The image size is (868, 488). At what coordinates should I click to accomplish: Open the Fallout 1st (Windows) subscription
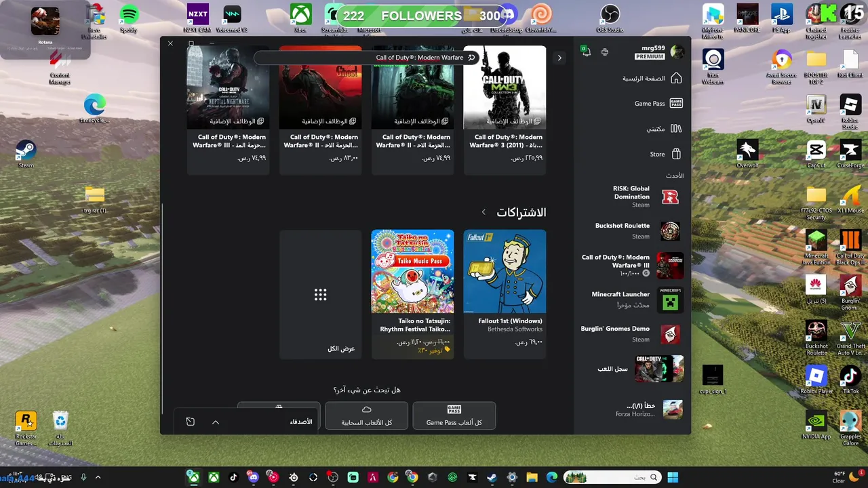coord(505,293)
